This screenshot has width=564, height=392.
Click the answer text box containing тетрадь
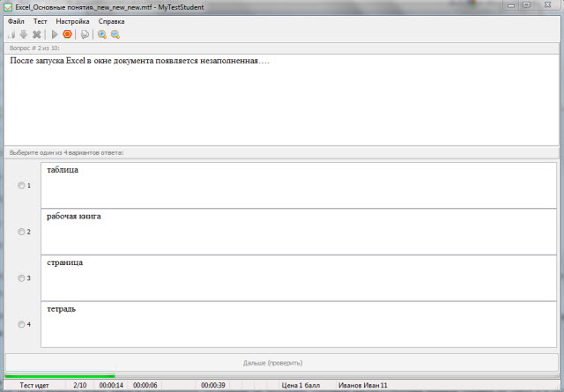click(298, 324)
